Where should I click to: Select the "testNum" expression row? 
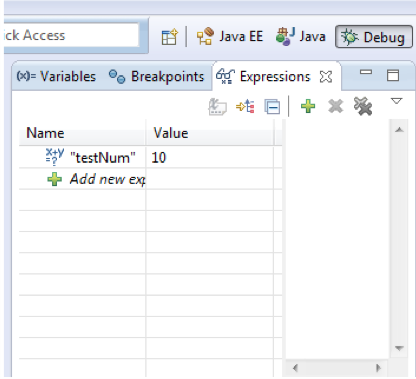[150, 157]
